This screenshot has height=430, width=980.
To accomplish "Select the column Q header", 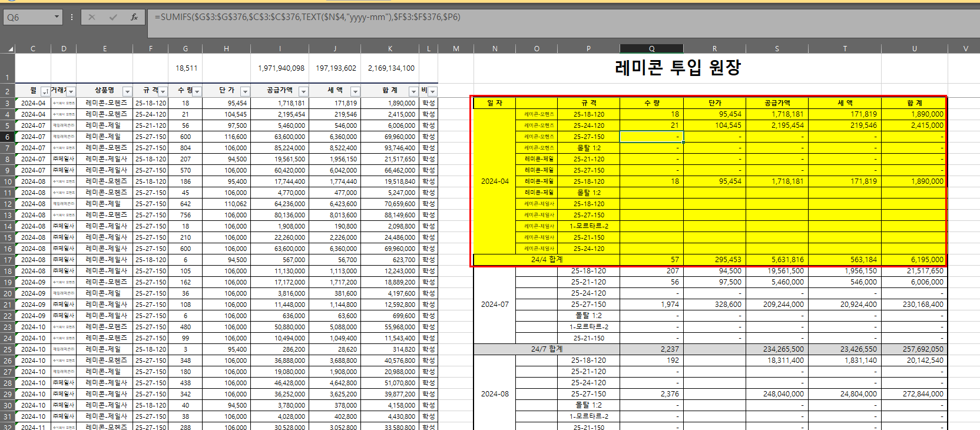I will click(651, 49).
